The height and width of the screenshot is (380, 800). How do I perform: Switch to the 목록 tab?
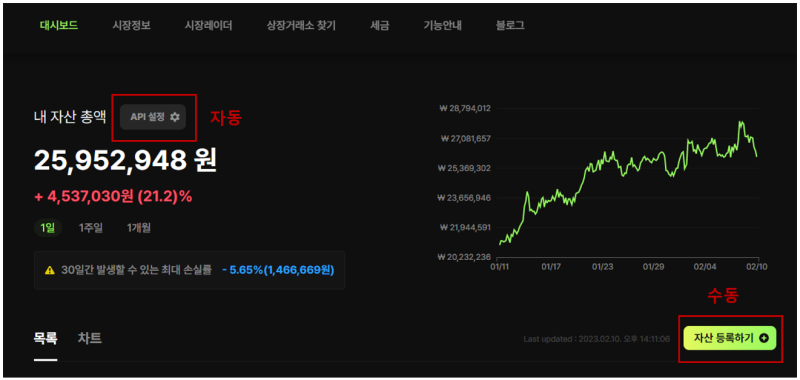pos(45,338)
